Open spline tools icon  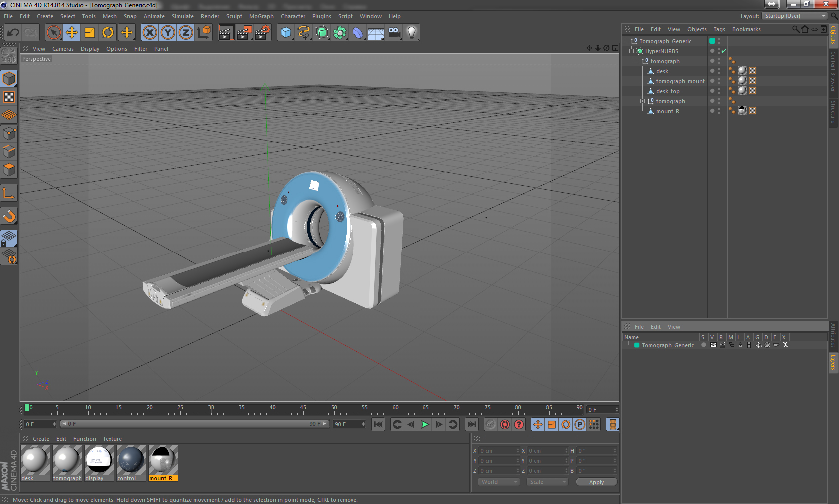(304, 33)
